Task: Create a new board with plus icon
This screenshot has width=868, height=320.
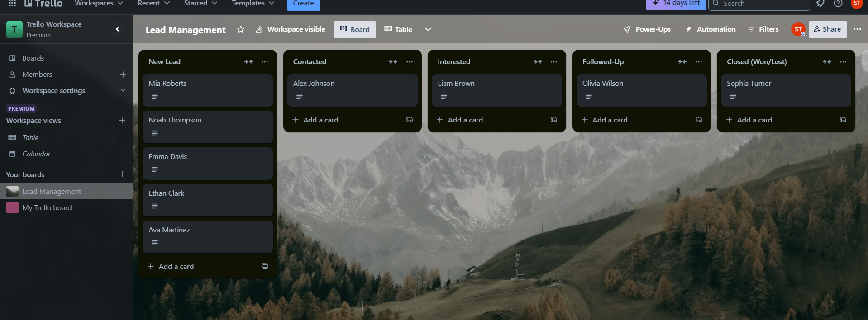Action: point(122,174)
